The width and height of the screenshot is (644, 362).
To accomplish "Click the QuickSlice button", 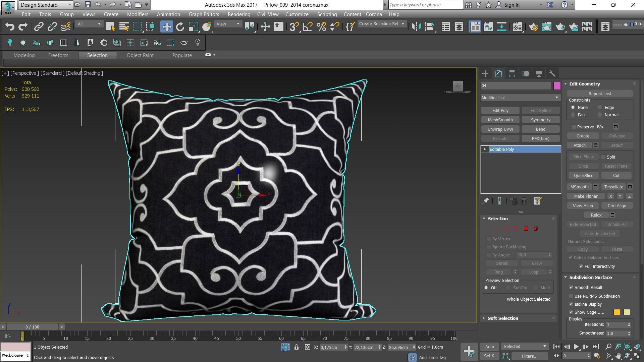I will (583, 176).
